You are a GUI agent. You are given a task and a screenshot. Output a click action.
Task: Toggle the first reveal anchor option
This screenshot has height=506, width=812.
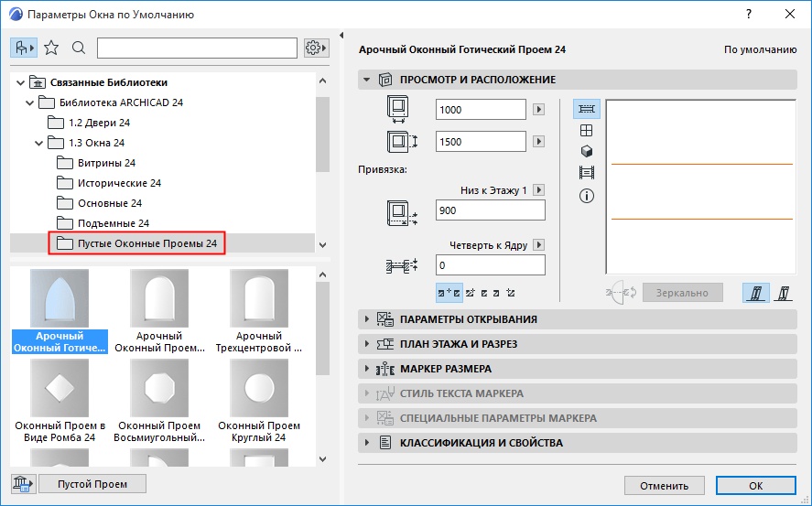(449, 293)
